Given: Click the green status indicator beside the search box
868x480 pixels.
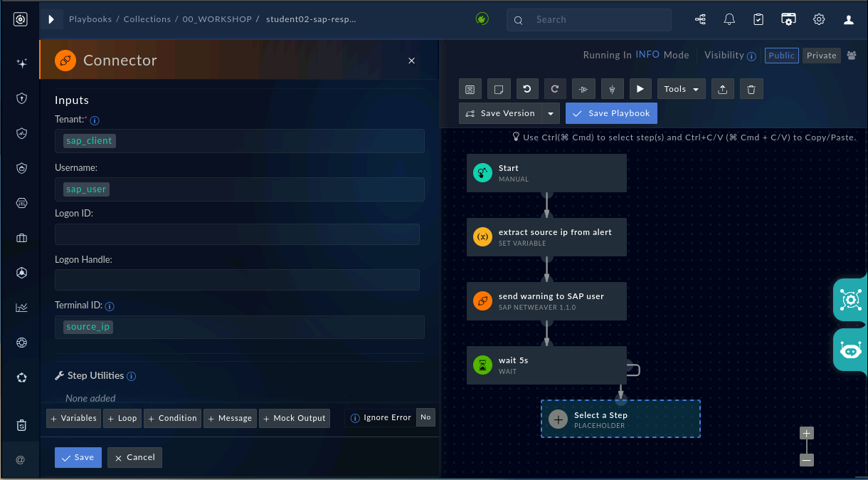Looking at the screenshot, I should (x=482, y=19).
